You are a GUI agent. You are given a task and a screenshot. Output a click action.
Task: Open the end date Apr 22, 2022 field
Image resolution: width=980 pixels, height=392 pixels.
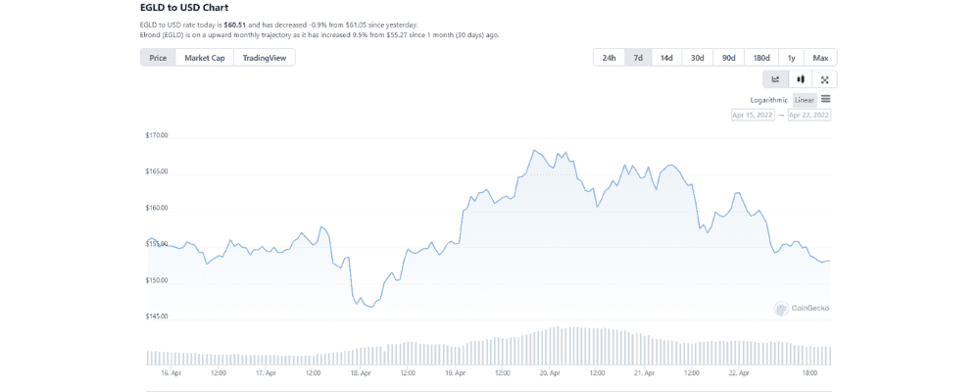click(809, 115)
